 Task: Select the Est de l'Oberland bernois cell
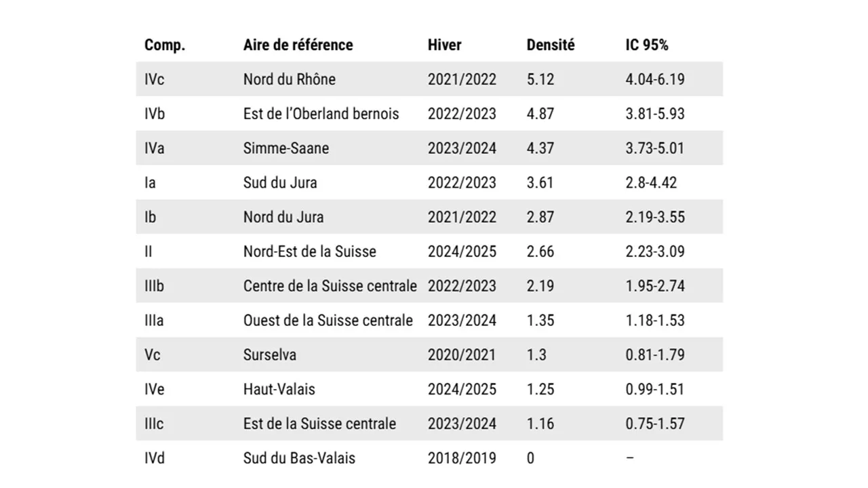(321, 114)
